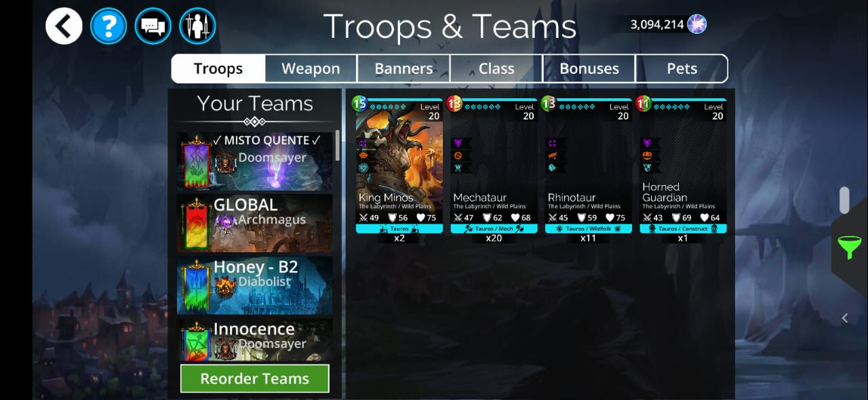Viewport: 868px width, 400px height.
Task: Collapse the side panel with small left chevron
Action: (x=845, y=318)
